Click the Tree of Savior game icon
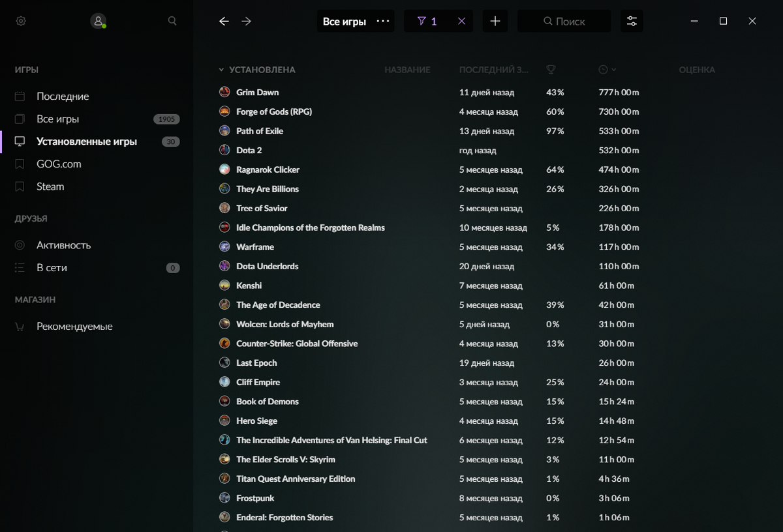Image resolution: width=783 pixels, height=532 pixels. coord(224,208)
